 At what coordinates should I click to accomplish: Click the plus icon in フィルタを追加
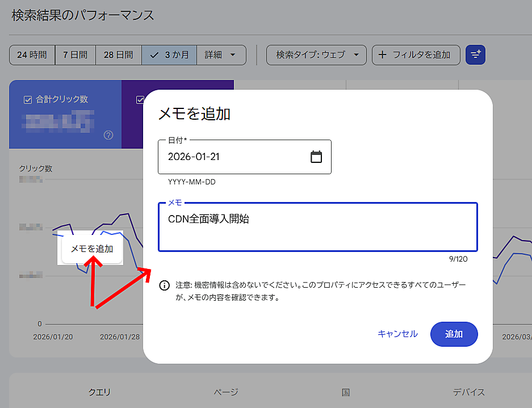383,54
